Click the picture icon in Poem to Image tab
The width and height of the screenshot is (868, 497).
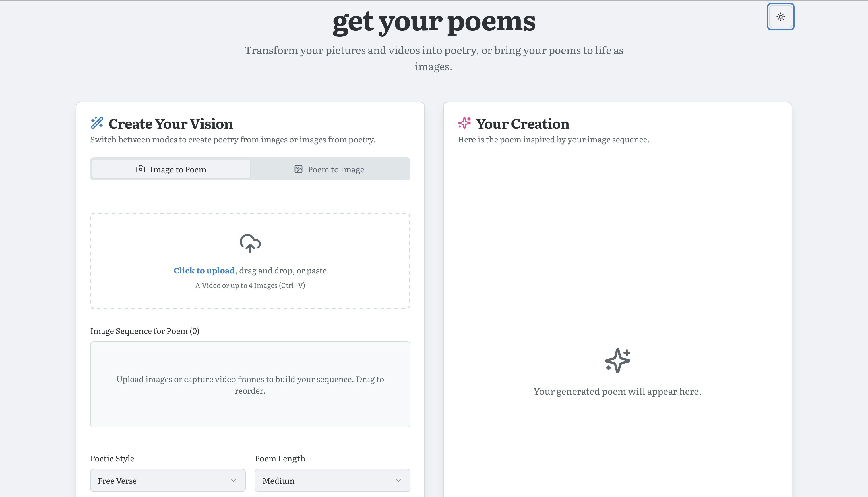tap(299, 169)
